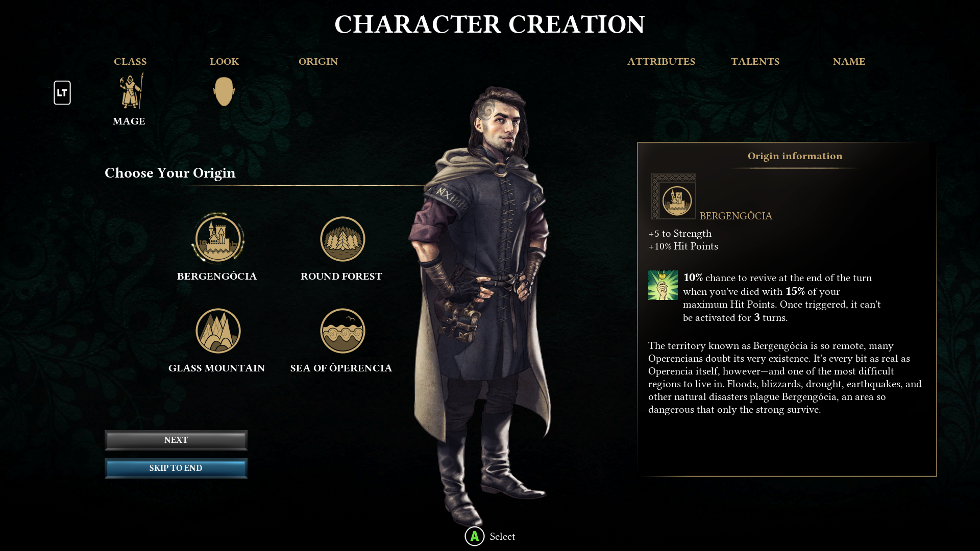Click the SKIP TO END button

click(176, 468)
